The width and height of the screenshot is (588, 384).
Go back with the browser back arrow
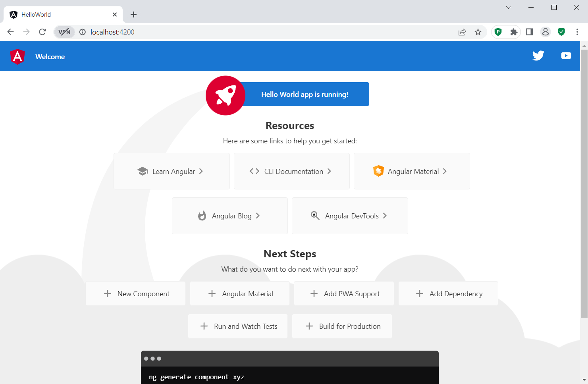pos(11,32)
